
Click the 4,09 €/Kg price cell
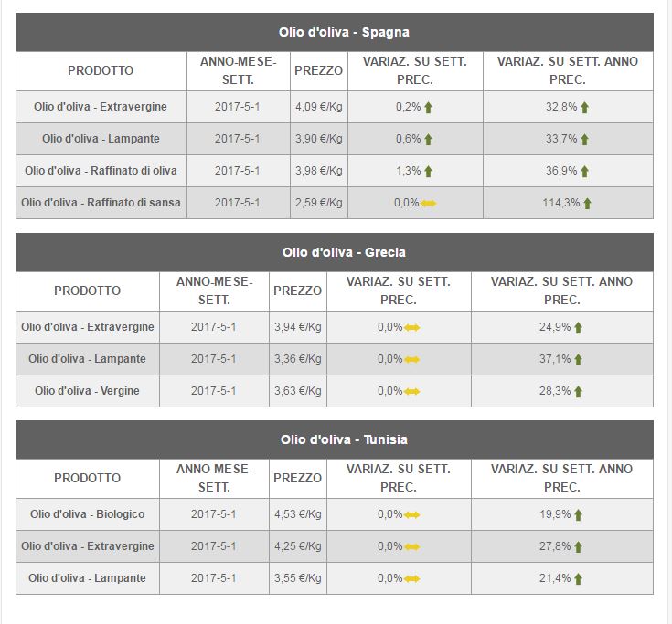click(319, 107)
